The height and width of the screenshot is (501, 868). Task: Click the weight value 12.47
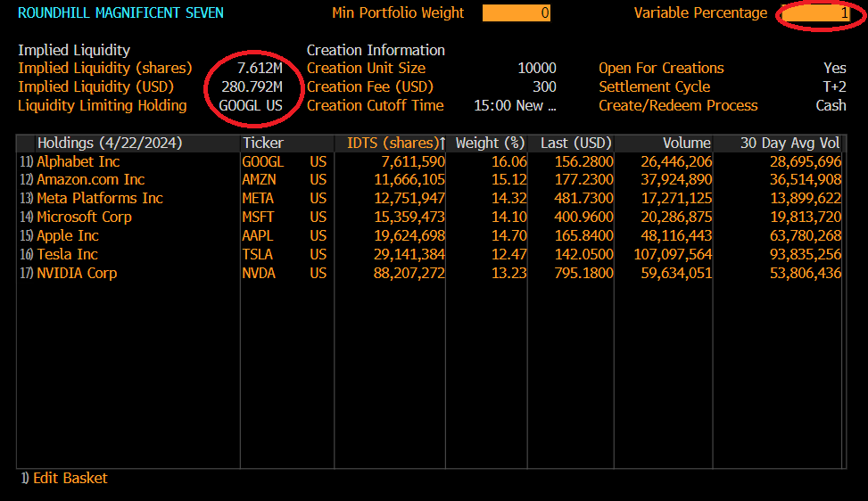[x=509, y=254]
